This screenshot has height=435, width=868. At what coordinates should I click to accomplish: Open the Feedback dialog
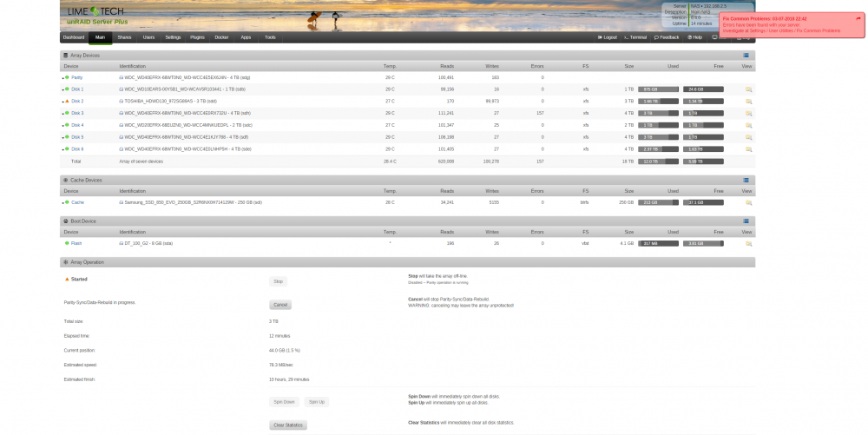[x=667, y=37]
